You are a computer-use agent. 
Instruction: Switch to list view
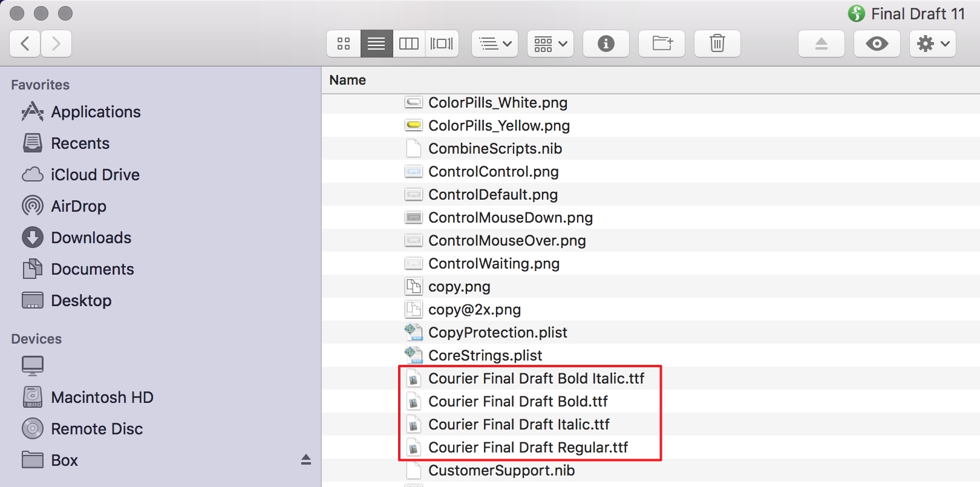pyautogui.click(x=376, y=44)
